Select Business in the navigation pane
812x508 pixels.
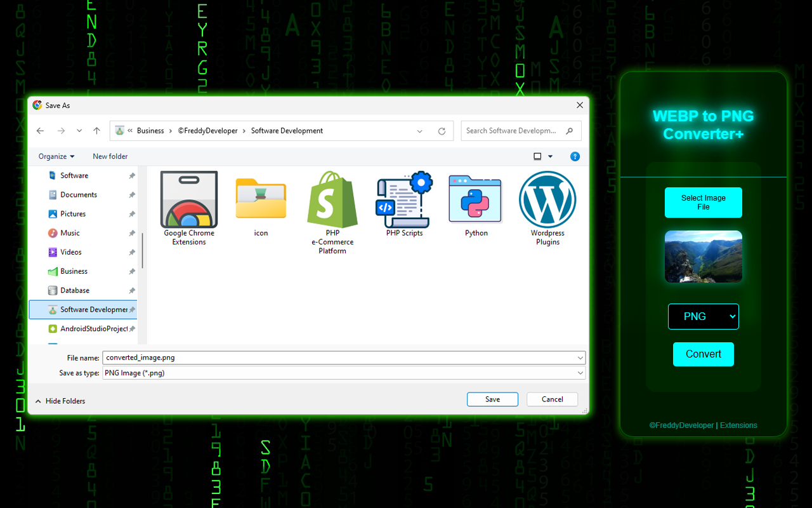[74, 271]
